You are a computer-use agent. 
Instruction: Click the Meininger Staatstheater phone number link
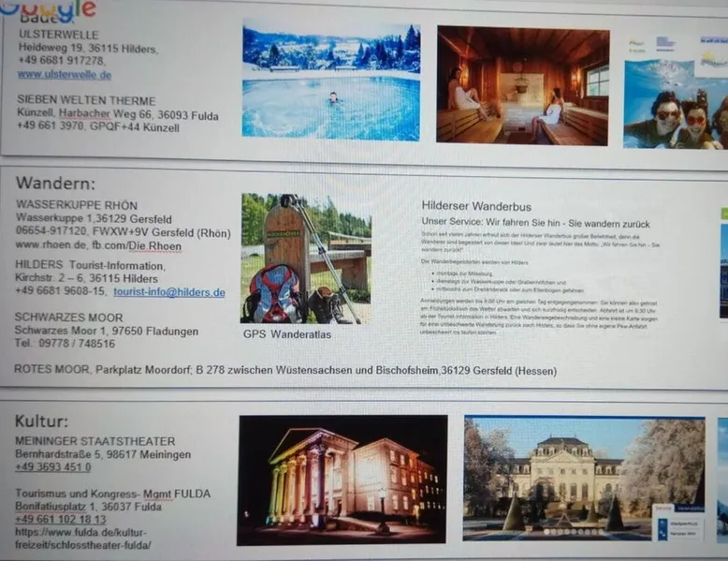tap(53, 467)
